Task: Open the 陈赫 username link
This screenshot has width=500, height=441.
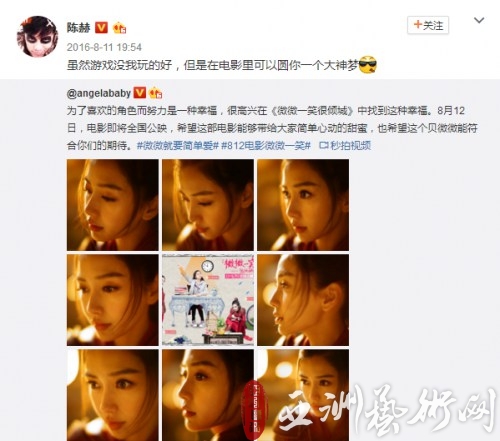Action: (79, 28)
